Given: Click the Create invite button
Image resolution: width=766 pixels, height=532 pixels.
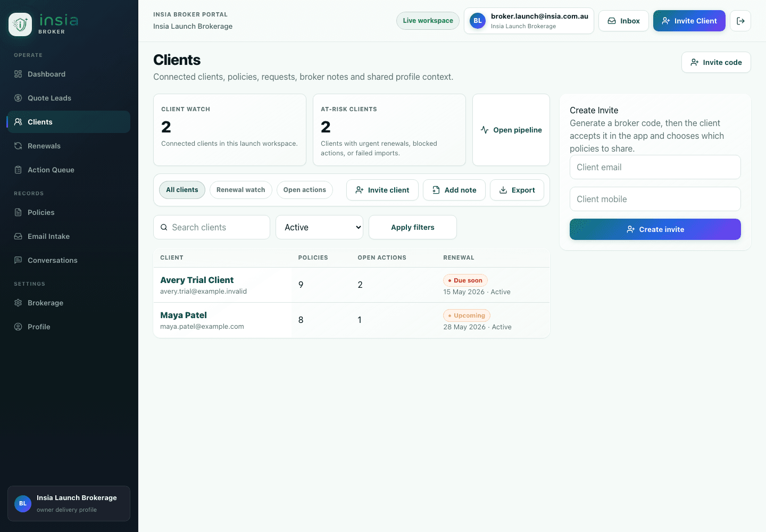Looking at the screenshot, I should tap(655, 229).
